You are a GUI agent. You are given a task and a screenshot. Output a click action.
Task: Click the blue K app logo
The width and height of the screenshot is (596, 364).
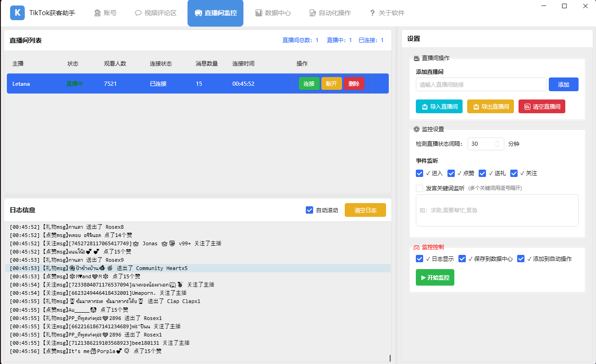(x=17, y=13)
